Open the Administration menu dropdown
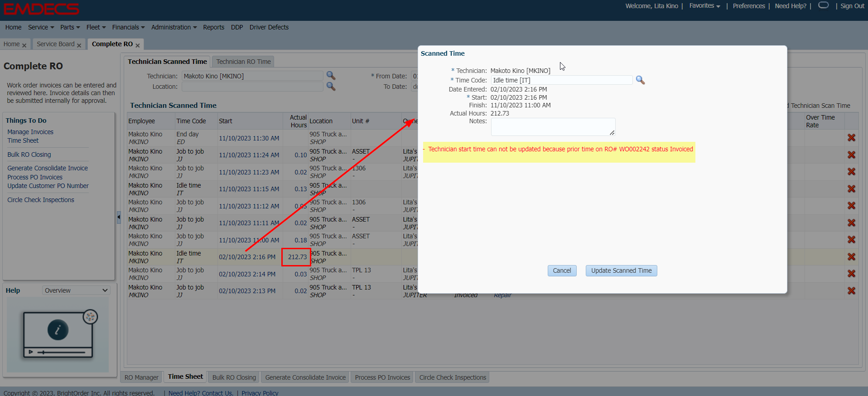 pyautogui.click(x=174, y=27)
